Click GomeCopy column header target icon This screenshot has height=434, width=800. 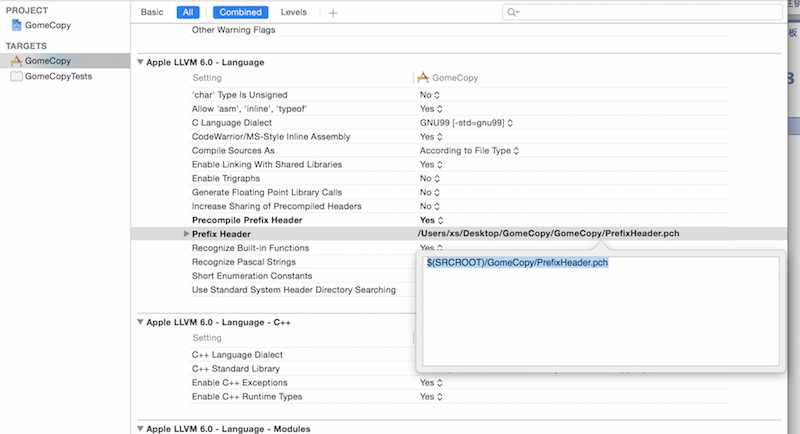[x=423, y=78]
